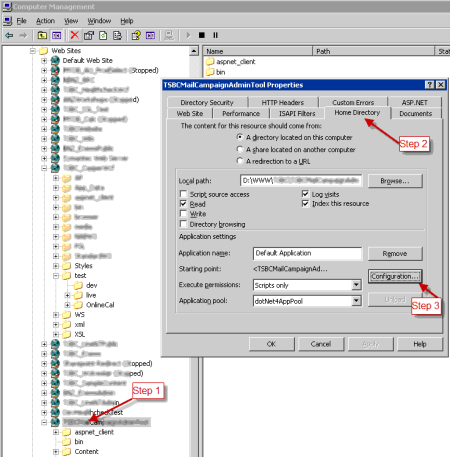Click the Help question mark toolbar icon
Image resolution: width=450 pixels, height=457 pixels.
[x=136, y=35]
